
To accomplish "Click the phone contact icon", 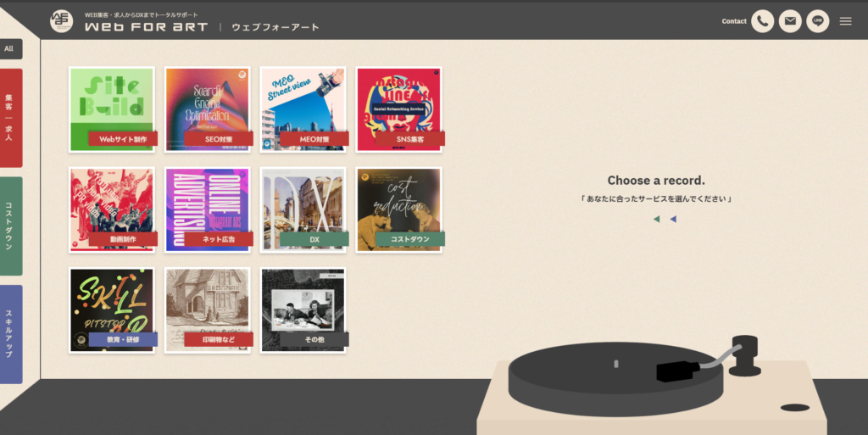I will click(762, 21).
